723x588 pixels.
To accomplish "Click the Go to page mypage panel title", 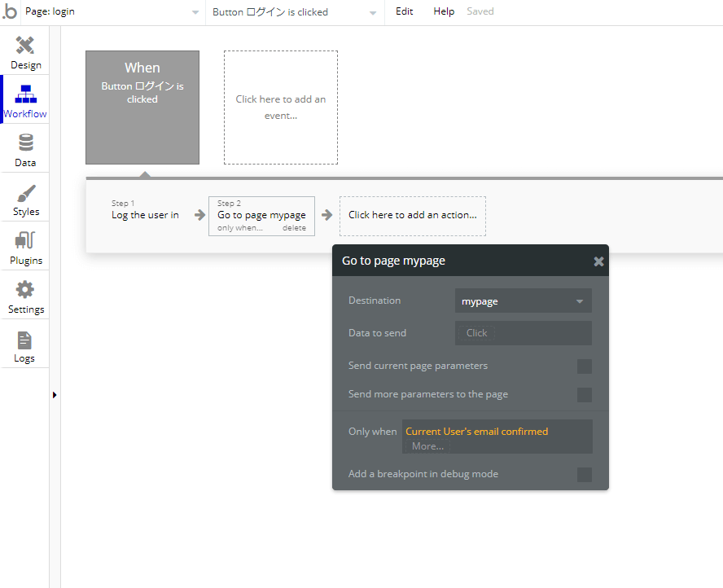I will 393,261.
